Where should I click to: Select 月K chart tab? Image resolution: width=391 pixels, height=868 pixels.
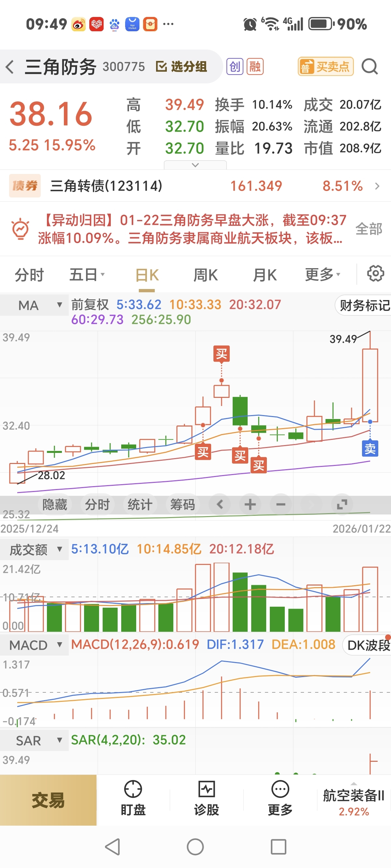click(x=265, y=275)
